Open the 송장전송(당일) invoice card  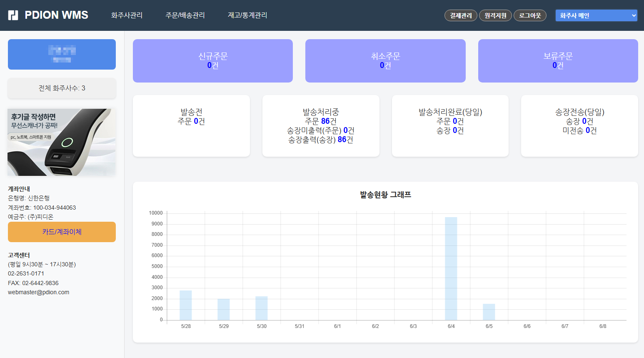[579, 125]
